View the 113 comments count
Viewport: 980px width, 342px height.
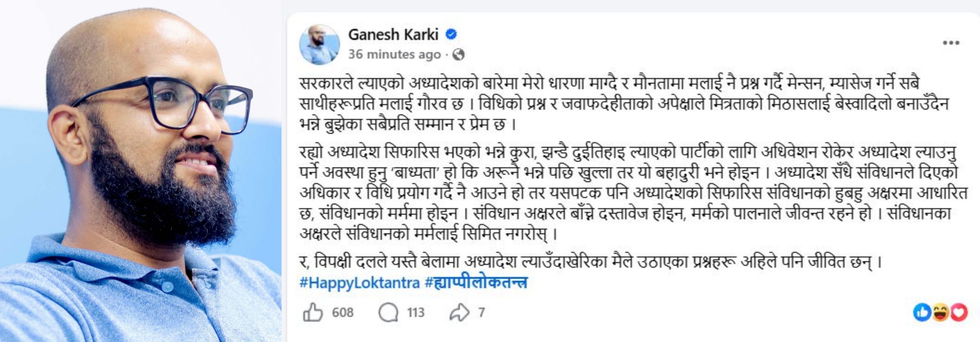click(x=416, y=313)
